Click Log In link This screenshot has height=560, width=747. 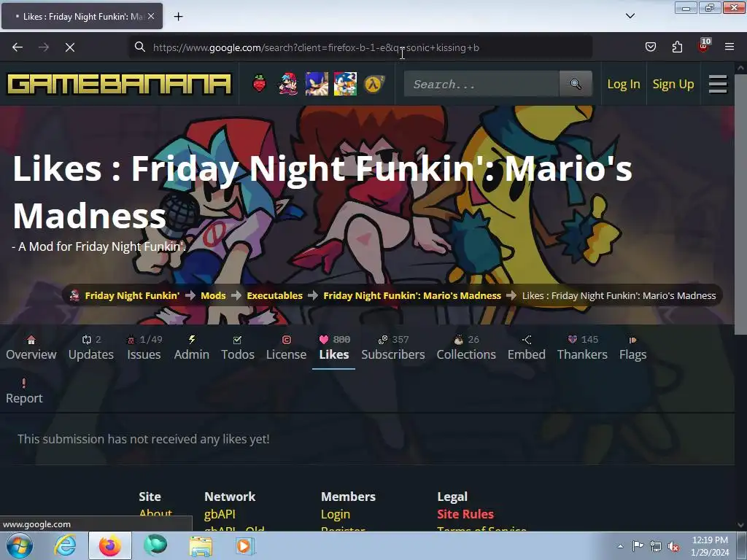(x=623, y=85)
